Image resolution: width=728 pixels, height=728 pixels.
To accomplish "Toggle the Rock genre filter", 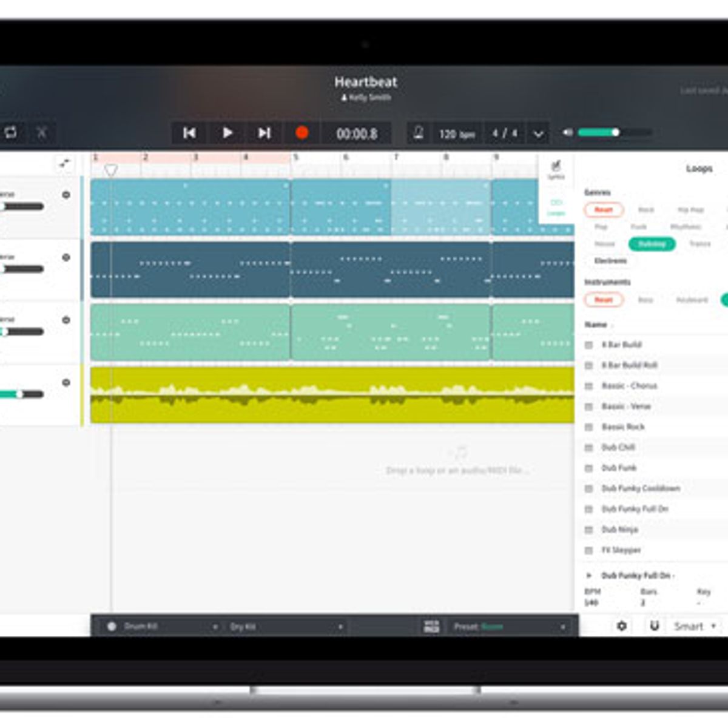I will [646, 210].
